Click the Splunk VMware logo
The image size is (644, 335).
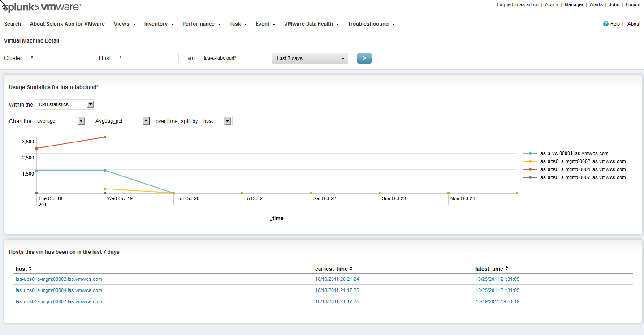point(42,7)
